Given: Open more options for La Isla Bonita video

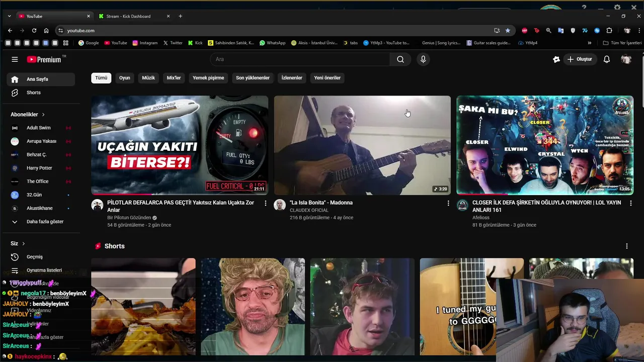Looking at the screenshot, I should pos(448,203).
